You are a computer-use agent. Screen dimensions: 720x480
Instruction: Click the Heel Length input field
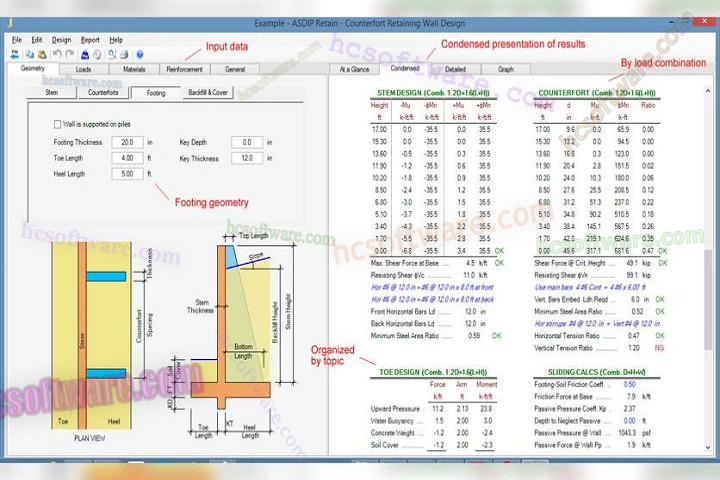tap(127, 174)
